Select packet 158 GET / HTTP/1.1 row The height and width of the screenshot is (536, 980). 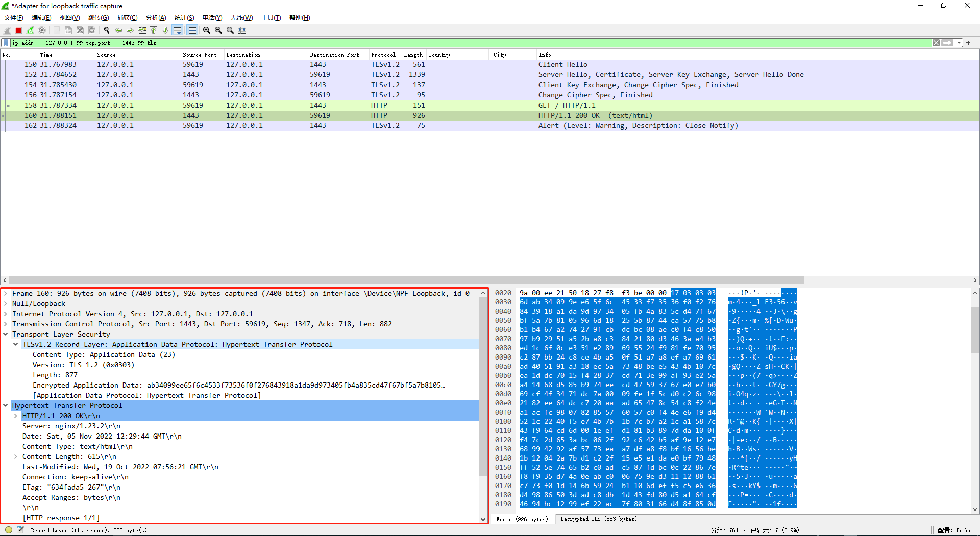coord(490,106)
